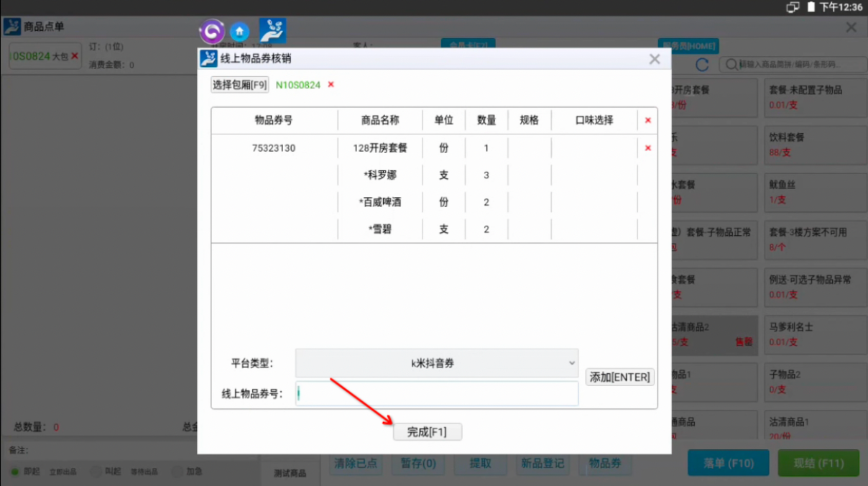Viewport: 868px width, 486px height.
Task: Click the blue home icon at the top
Action: (x=239, y=31)
